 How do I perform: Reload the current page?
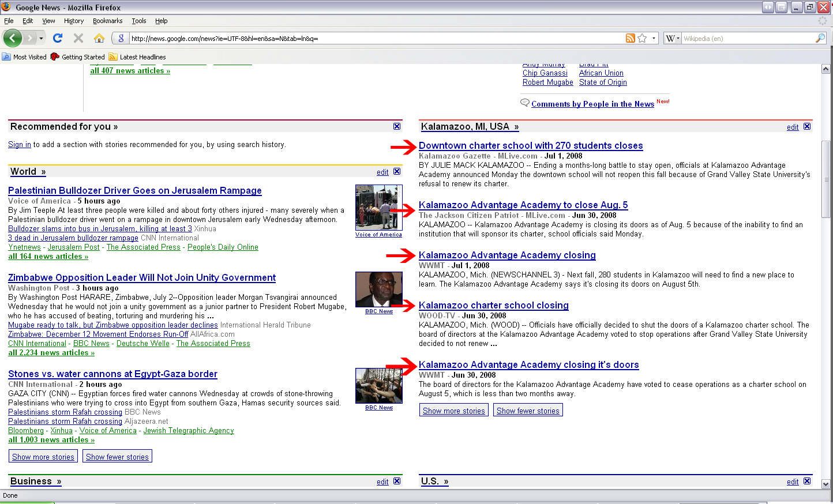(x=57, y=38)
